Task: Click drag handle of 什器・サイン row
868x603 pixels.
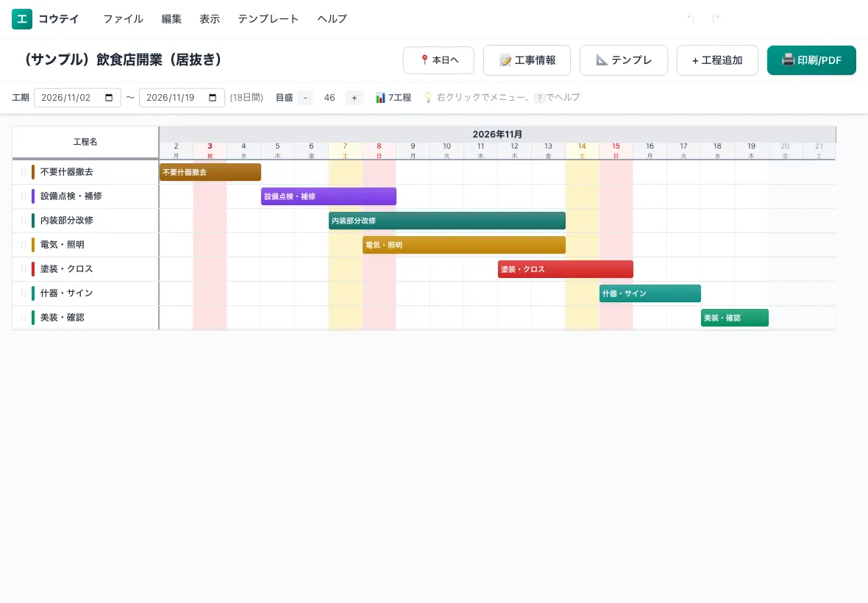Action: click(x=24, y=293)
